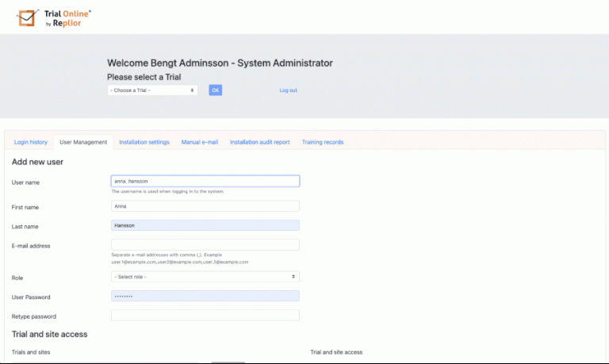Expand the 'Select role' dropdown
This screenshot has width=609, height=364.
pos(205,277)
